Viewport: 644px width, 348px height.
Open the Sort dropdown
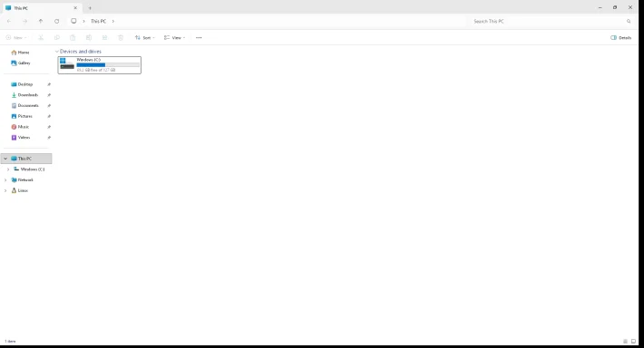coord(145,37)
